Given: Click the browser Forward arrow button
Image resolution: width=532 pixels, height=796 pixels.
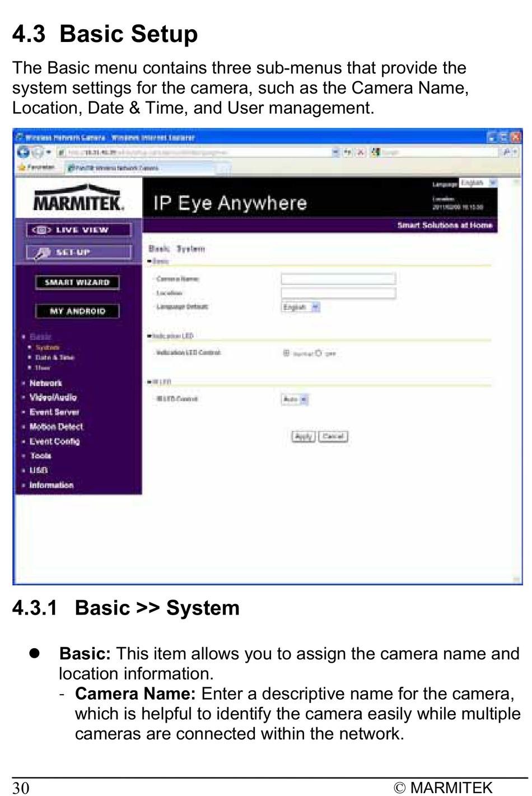Looking at the screenshot, I should coord(37,152).
